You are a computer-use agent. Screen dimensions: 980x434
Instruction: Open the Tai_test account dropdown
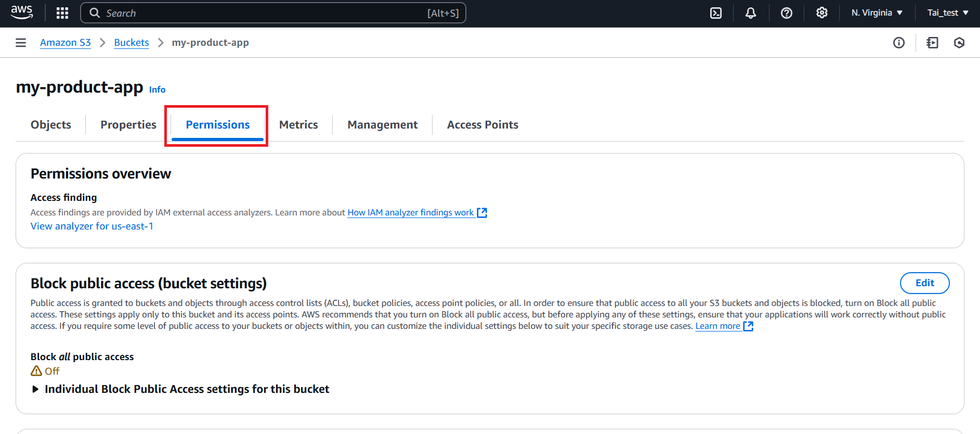coord(948,13)
